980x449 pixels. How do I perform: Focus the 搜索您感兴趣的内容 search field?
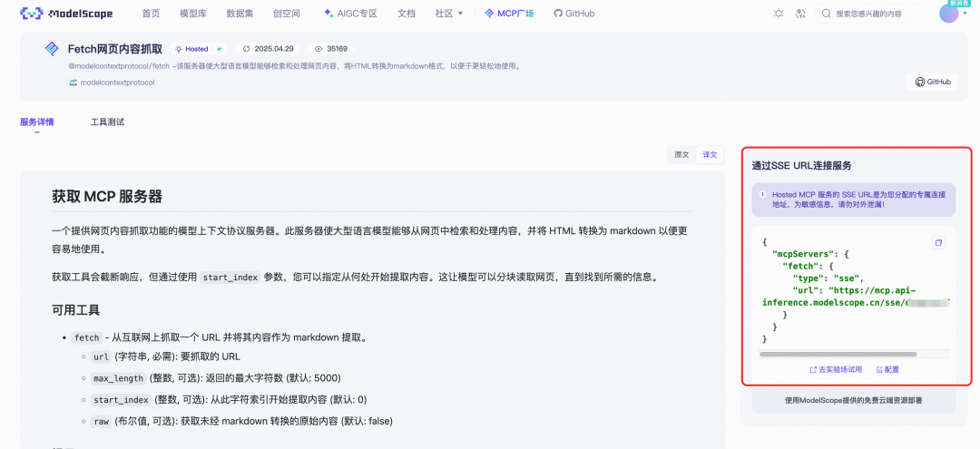[x=873, y=13]
